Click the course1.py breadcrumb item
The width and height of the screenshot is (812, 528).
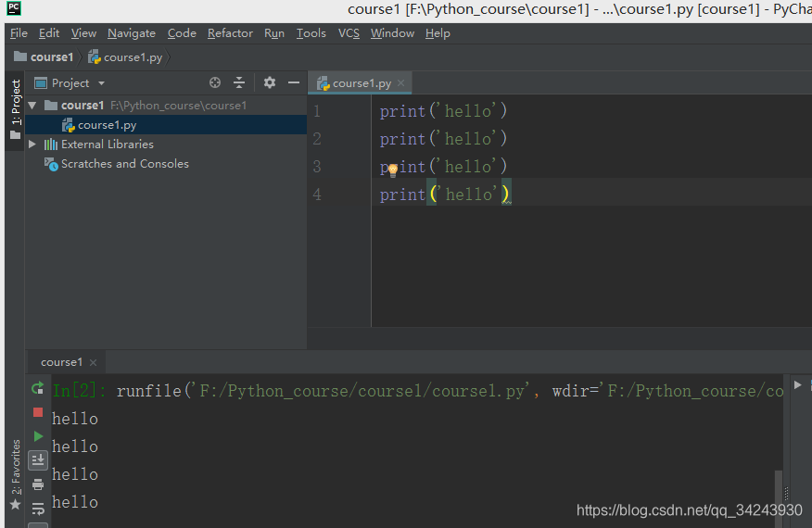125,57
